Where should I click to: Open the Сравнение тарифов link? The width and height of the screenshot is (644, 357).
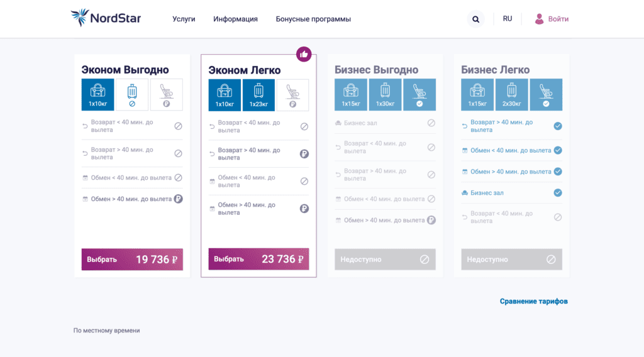[533, 301]
